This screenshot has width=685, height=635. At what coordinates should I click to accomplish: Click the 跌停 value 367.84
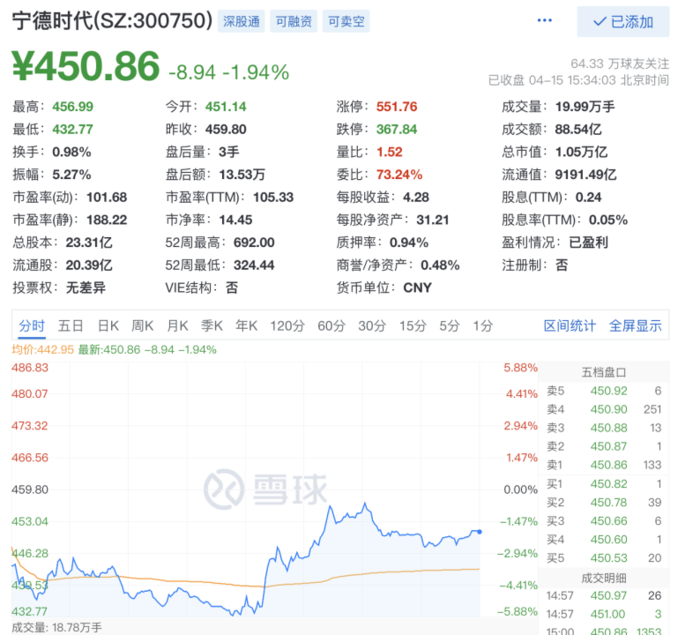coord(397,129)
